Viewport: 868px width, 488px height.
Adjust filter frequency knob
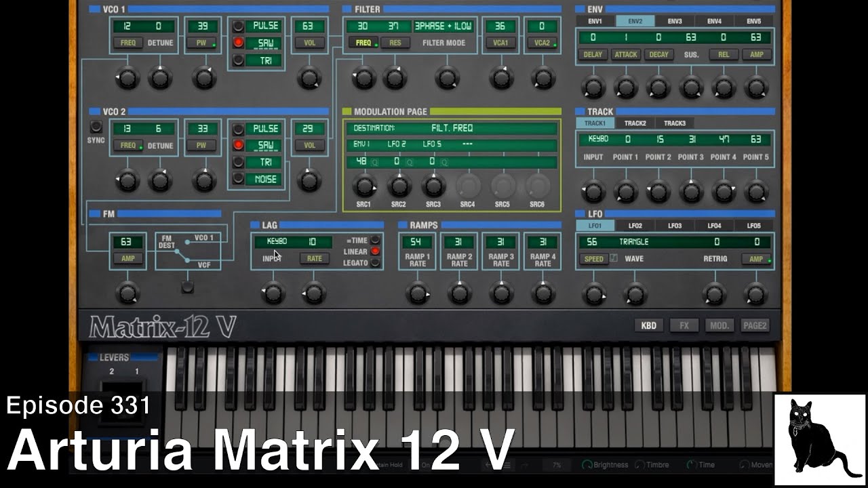(363, 78)
